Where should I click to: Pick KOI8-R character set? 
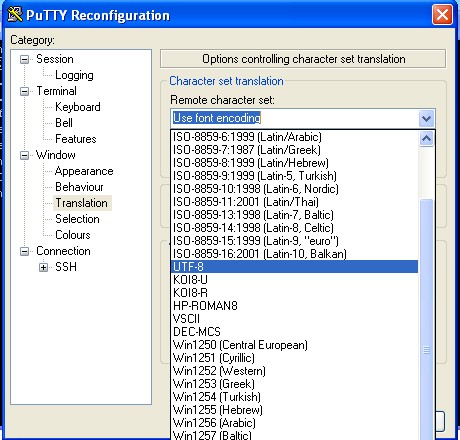[x=295, y=293]
